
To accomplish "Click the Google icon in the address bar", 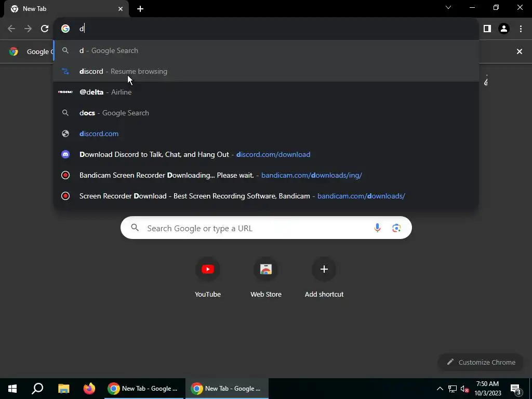I will 65,29.
